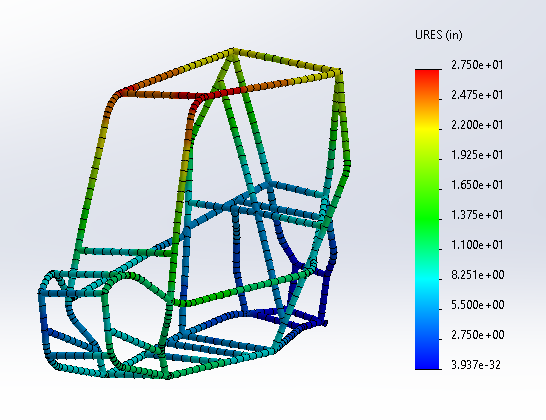
Task: Select the 2.750e+00 legend label
Action: click(x=478, y=335)
